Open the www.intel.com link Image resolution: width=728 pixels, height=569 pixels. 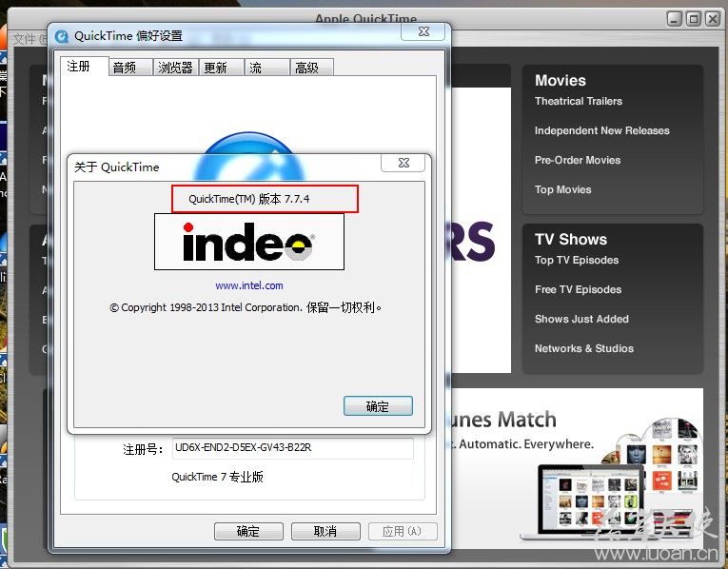pyautogui.click(x=249, y=285)
